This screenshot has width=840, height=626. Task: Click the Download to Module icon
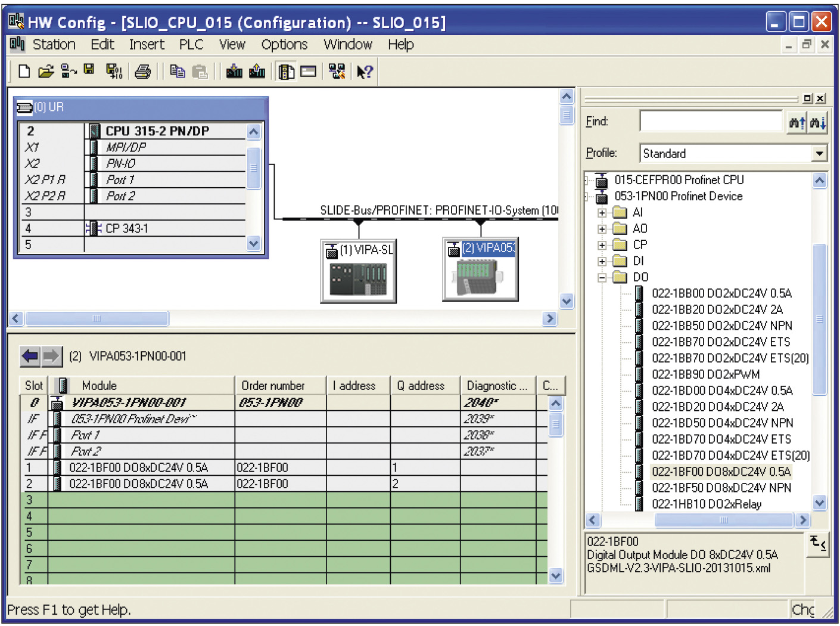(x=235, y=72)
